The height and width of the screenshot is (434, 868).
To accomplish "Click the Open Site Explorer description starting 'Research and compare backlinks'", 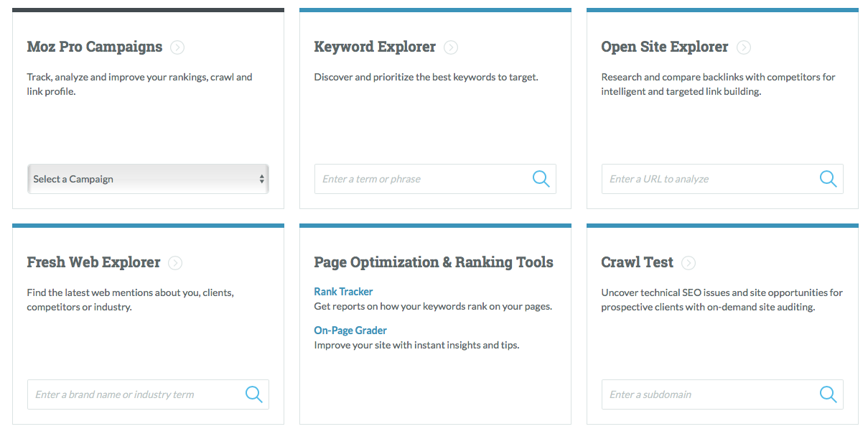I will coord(718,84).
